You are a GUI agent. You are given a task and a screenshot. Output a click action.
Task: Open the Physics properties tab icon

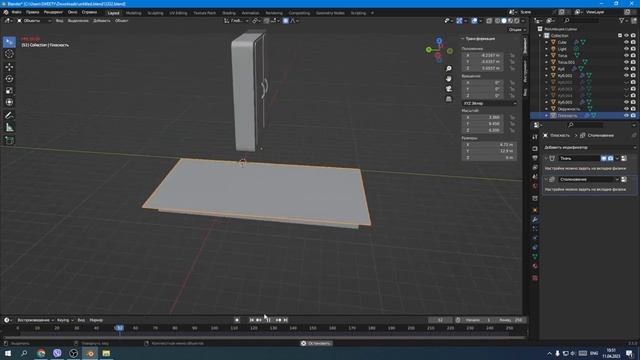535,238
